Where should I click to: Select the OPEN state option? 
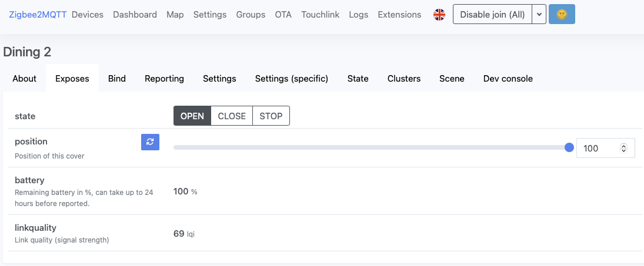192,116
